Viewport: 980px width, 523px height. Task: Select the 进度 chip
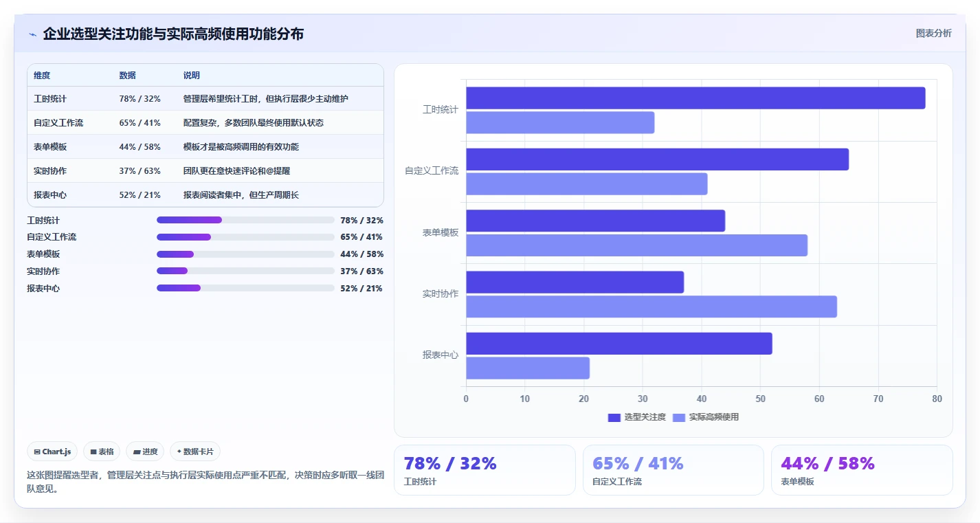145,452
